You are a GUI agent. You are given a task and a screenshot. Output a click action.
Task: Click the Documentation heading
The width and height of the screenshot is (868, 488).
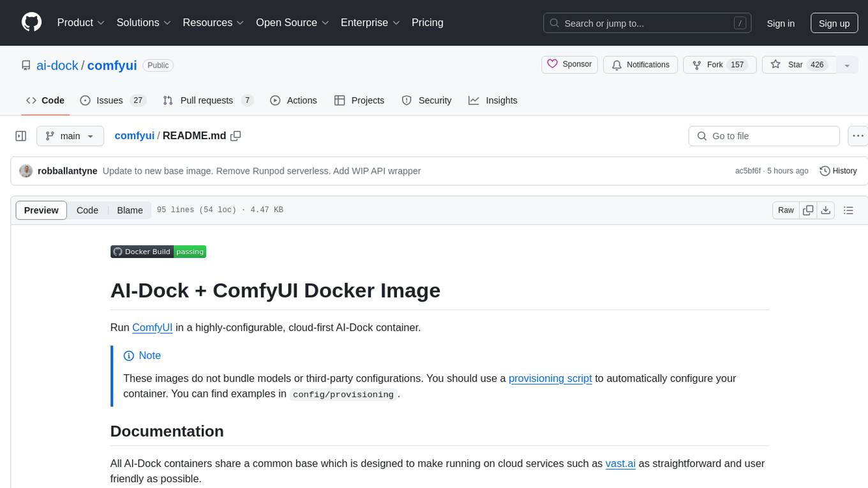coord(167,431)
